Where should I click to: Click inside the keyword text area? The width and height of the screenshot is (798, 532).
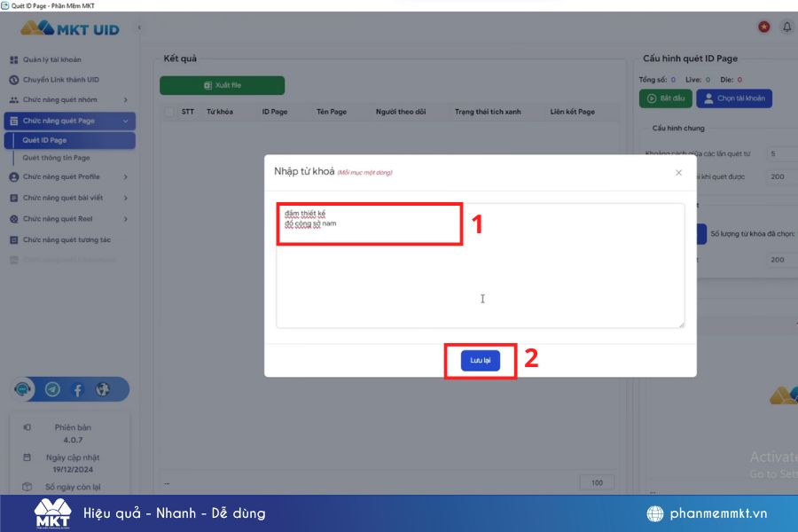(480, 265)
